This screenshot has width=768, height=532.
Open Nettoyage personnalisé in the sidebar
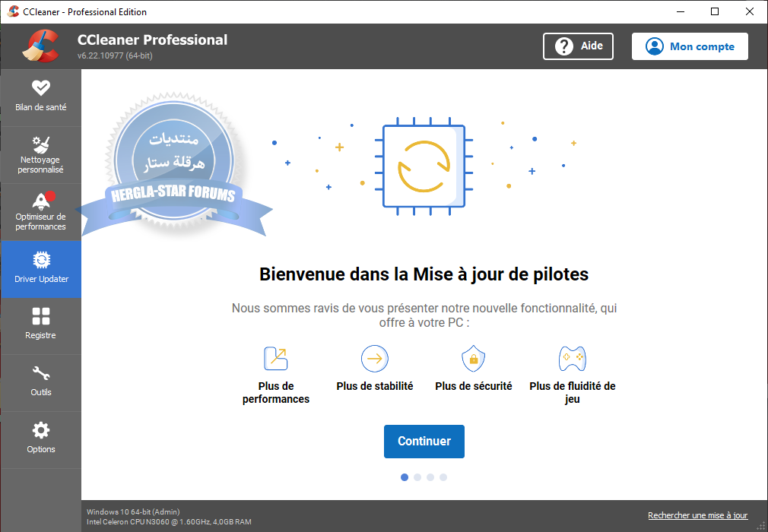40,155
